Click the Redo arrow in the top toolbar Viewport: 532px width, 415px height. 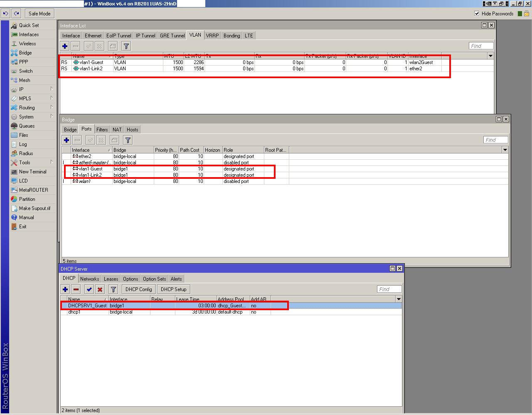click(x=16, y=13)
